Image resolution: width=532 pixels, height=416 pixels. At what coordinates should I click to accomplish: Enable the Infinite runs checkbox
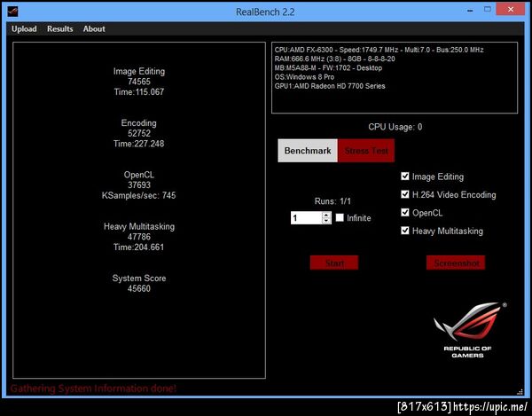coord(340,217)
